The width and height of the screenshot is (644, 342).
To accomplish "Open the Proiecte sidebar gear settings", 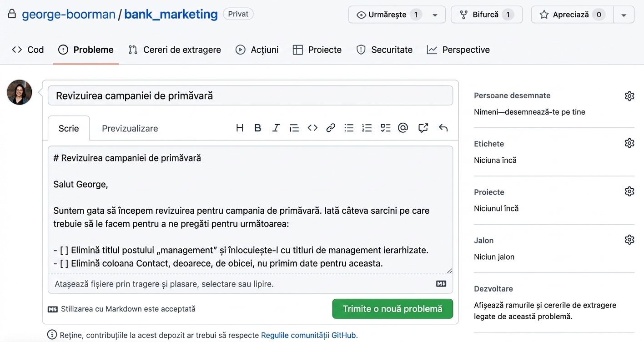I will pos(629,191).
